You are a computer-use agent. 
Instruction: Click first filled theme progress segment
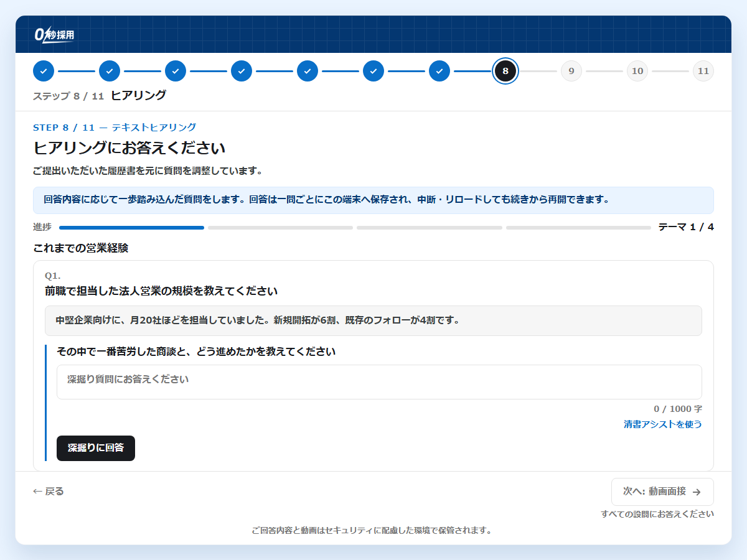131,228
